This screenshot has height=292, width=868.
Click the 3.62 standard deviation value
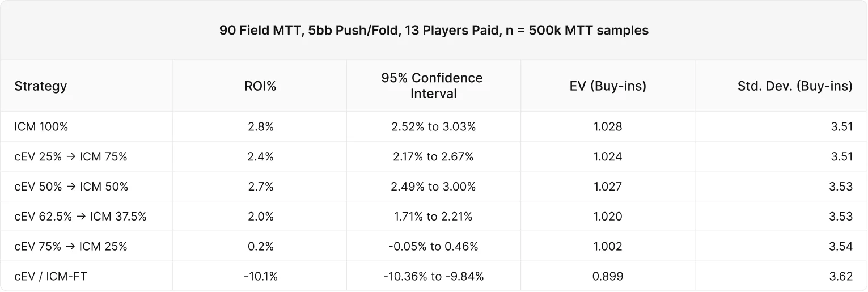pos(841,277)
